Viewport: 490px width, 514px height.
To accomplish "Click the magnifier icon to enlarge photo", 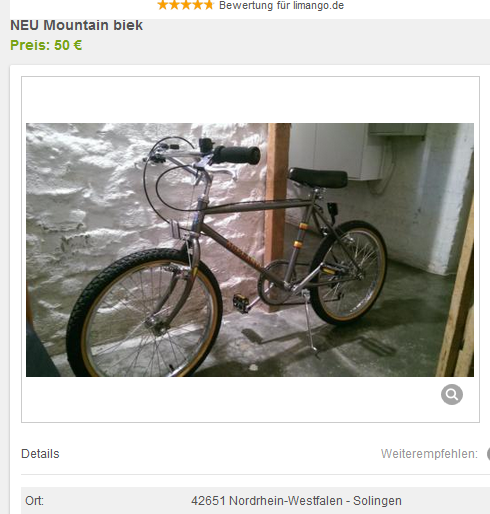I will (x=452, y=394).
